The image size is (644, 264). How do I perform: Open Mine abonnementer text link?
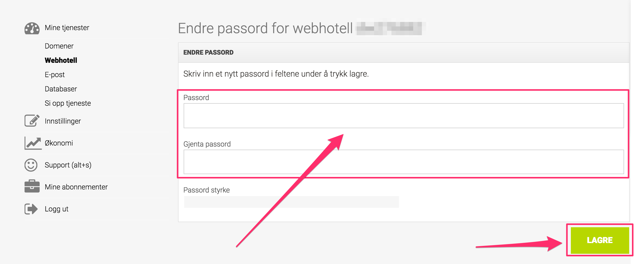click(76, 187)
